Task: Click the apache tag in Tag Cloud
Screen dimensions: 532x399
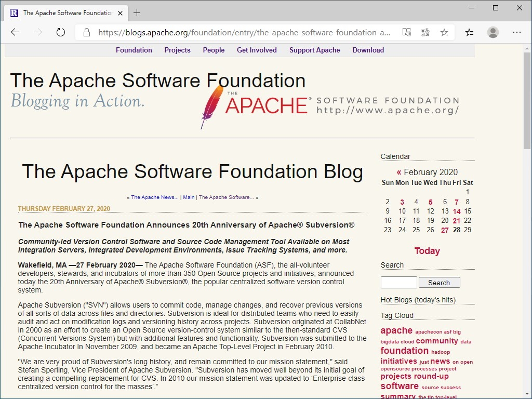Action: pos(396,330)
